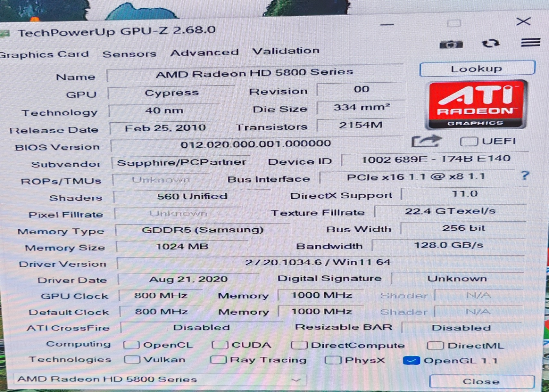Click the Resizable BAR field showing Disabled
The height and width of the screenshot is (392, 549).
click(462, 328)
